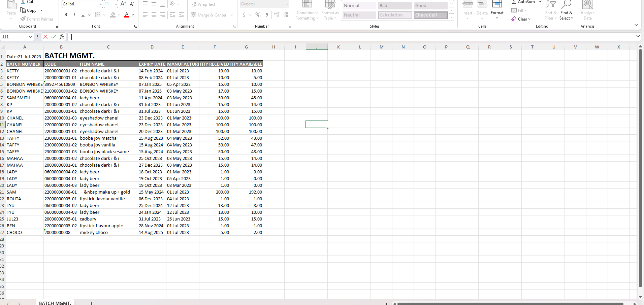Add a new sheet with plus button
Viewport: 644px width, 305px height.
coord(91,303)
